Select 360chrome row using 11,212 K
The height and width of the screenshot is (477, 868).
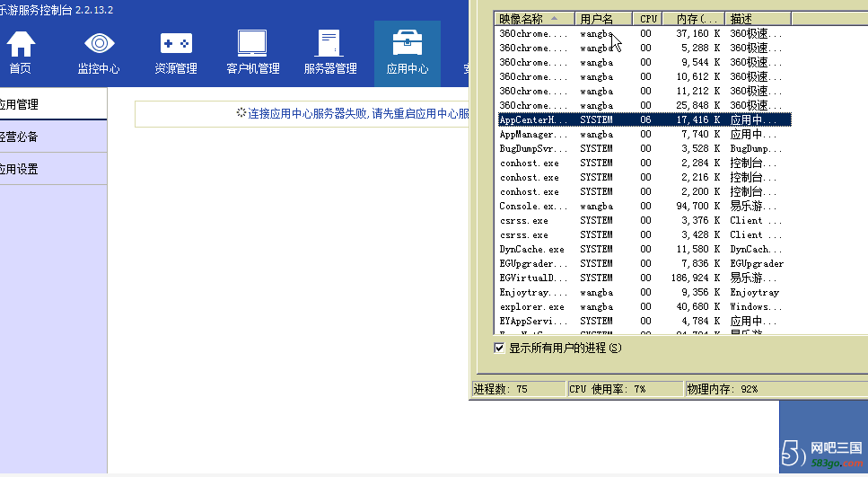(644, 91)
